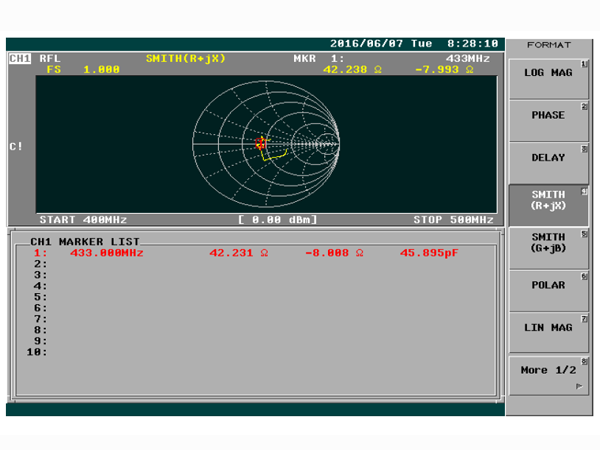
Task: Select marker 8 row in list
Action: [x=41, y=330]
